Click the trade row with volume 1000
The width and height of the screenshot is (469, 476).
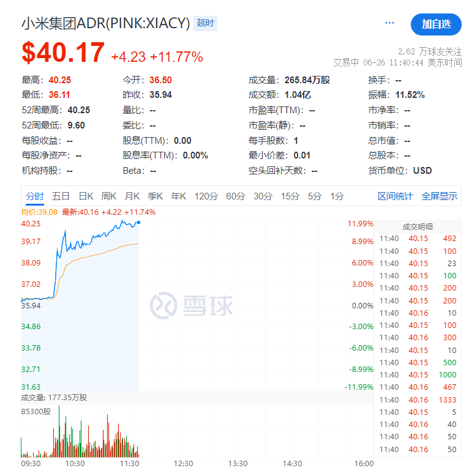[418, 375]
